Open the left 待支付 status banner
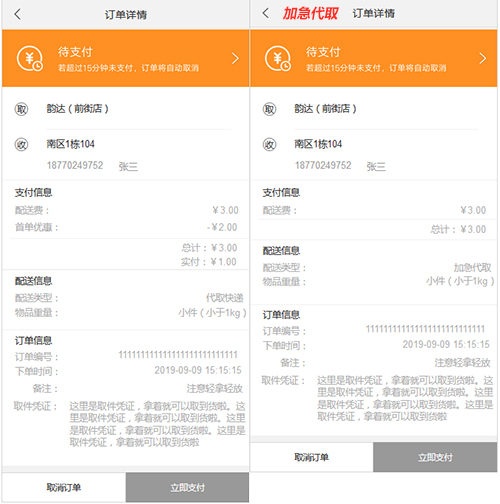 click(126, 58)
